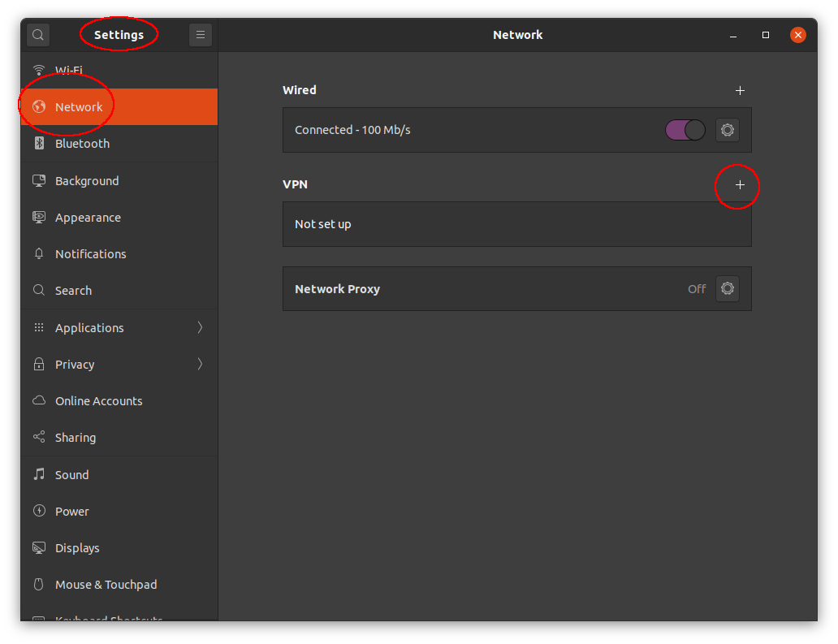Open the Displays settings panel
This screenshot has width=838, height=644.
click(77, 548)
